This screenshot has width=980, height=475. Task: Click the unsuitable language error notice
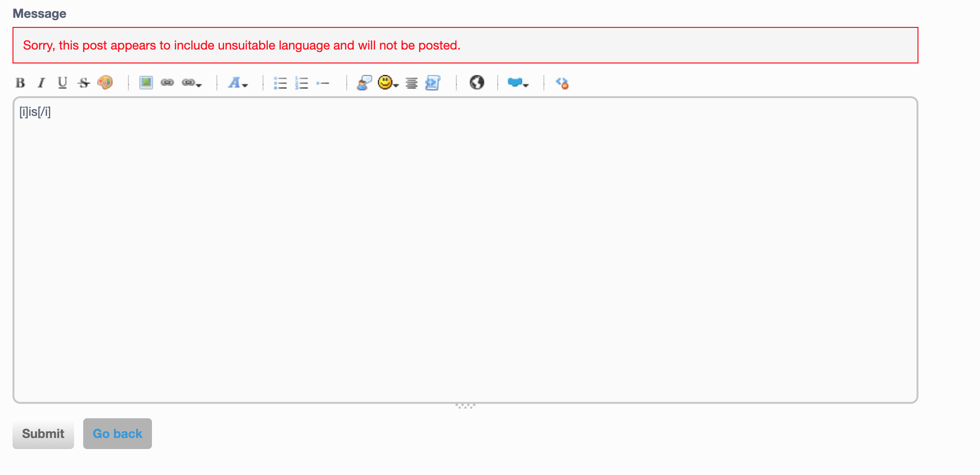click(465, 45)
